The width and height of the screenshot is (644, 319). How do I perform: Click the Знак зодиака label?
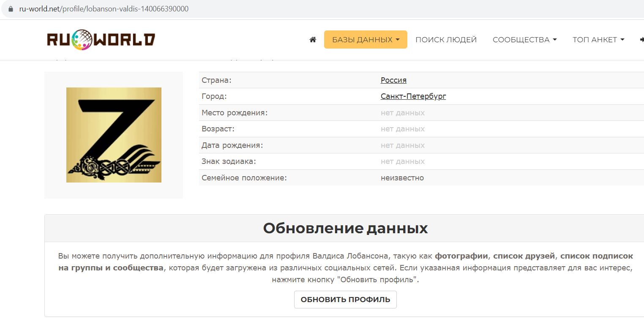(x=229, y=161)
